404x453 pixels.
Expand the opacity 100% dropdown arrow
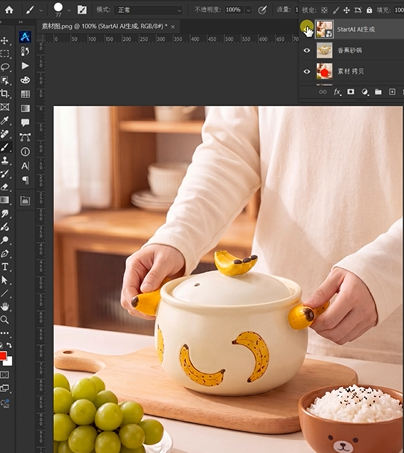tap(248, 10)
